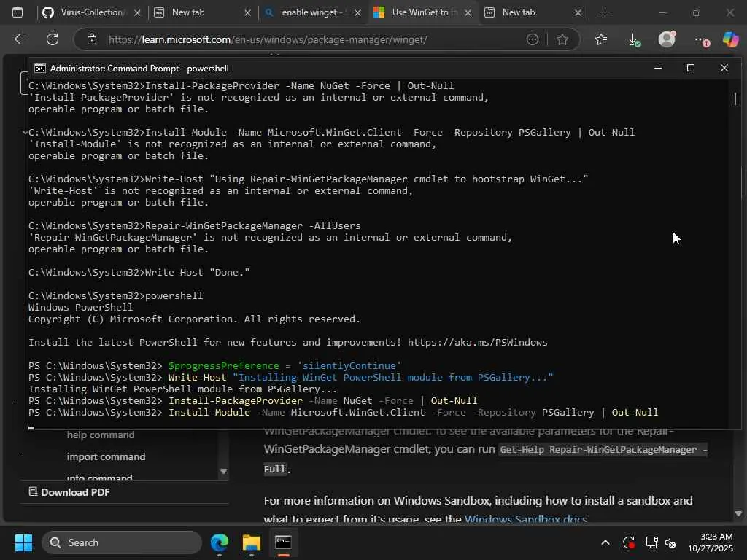Open a new browser tab
Image resolution: width=747 pixels, height=560 pixels.
pos(605,12)
